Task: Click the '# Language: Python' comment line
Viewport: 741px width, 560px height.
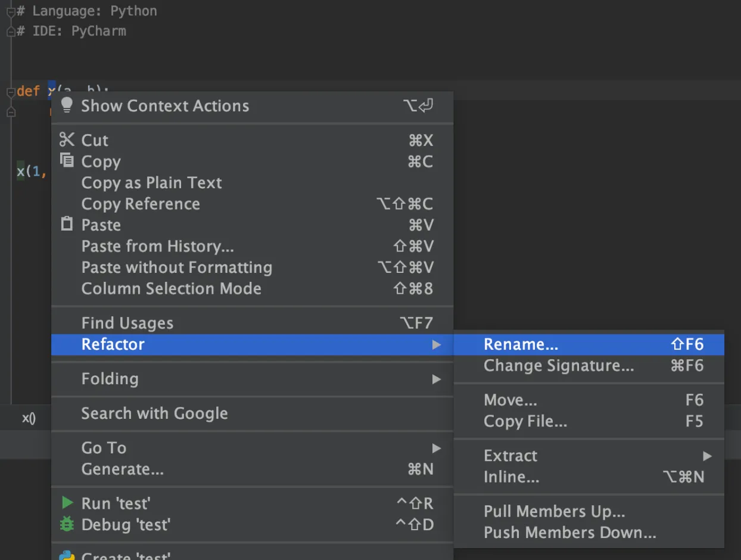Action: [x=87, y=11]
